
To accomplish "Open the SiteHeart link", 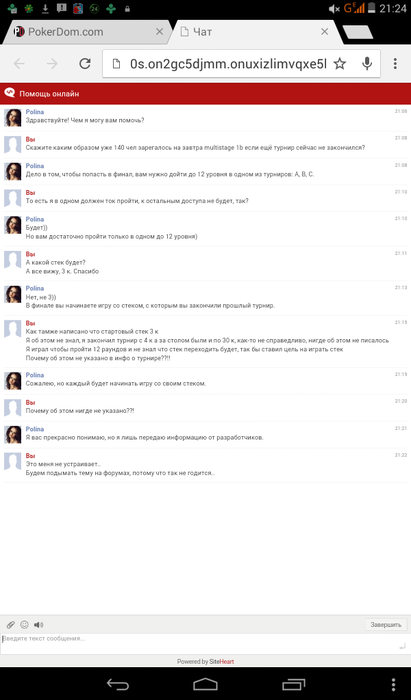I will pos(221,661).
